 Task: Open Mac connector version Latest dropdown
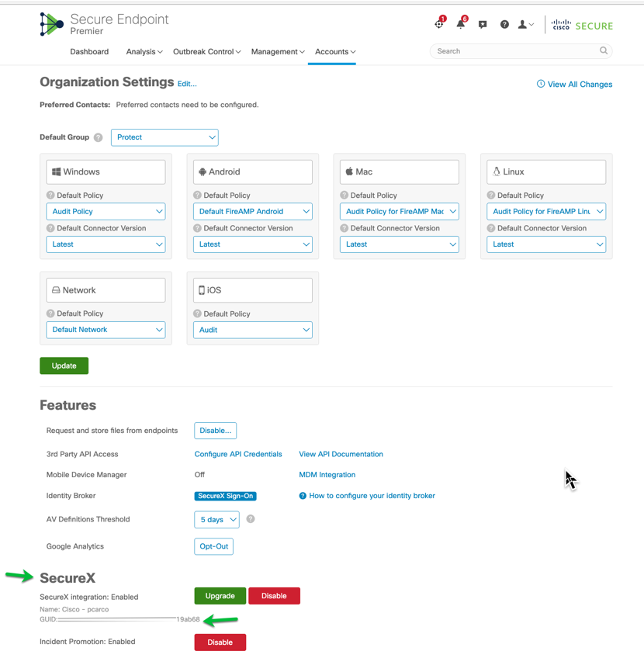tap(400, 244)
